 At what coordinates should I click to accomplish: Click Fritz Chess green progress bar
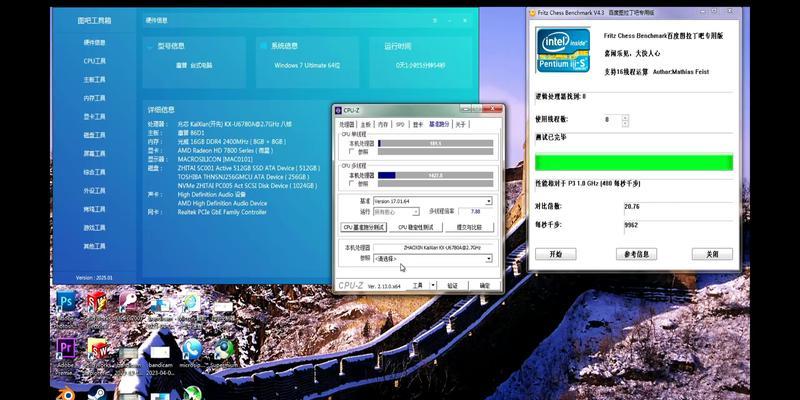click(x=634, y=163)
